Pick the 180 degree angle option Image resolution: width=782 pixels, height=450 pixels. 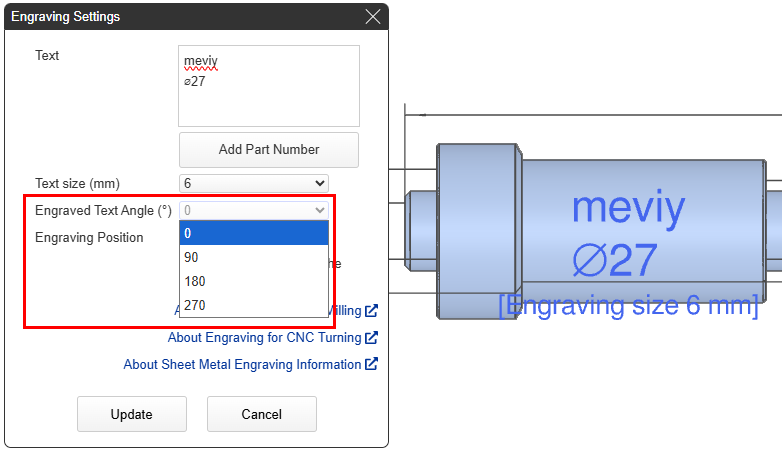[x=254, y=281]
